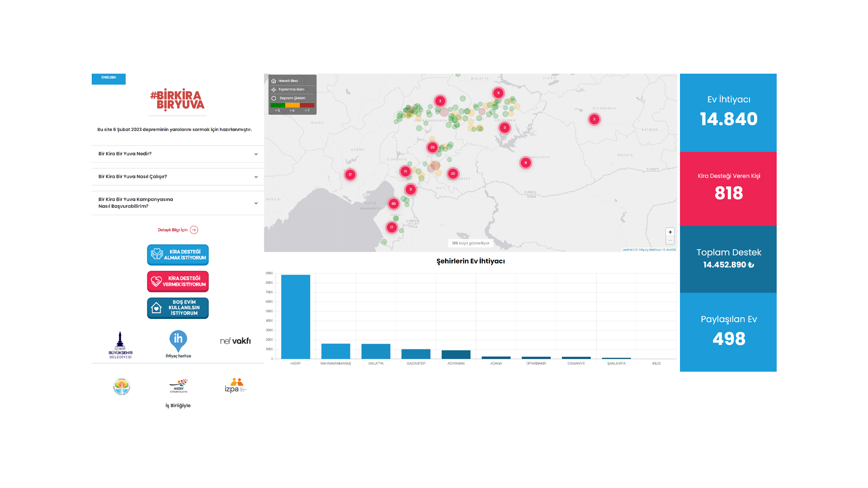The height and width of the screenshot is (488, 868).
Task: Zoom in the map with plus button
Action: [x=670, y=232]
